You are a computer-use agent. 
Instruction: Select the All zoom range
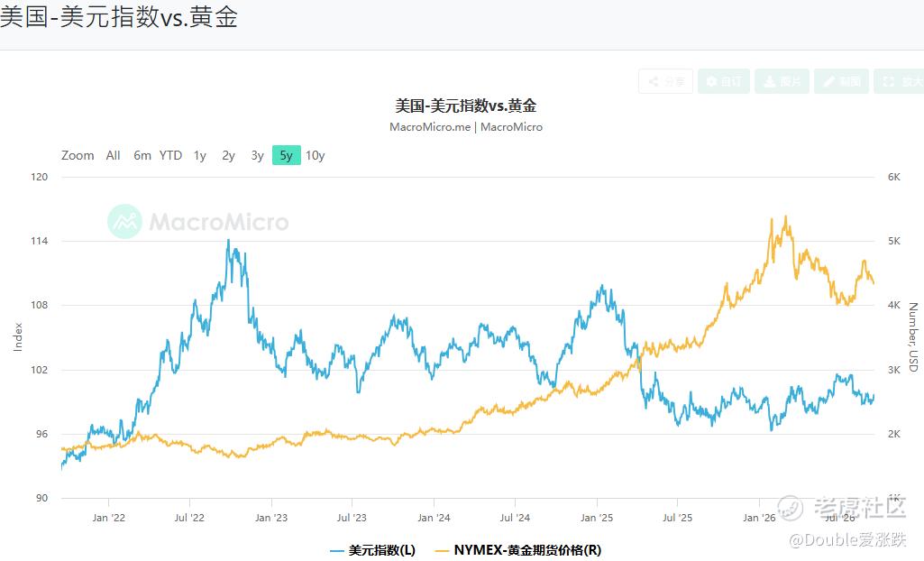point(114,155)
